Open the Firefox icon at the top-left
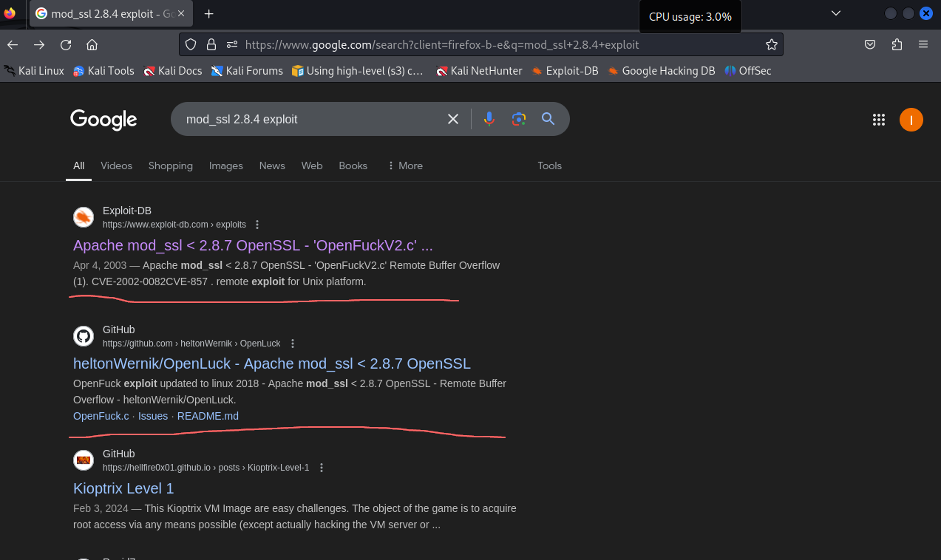Screen dimensions: 941x560 tap(10, 13)
